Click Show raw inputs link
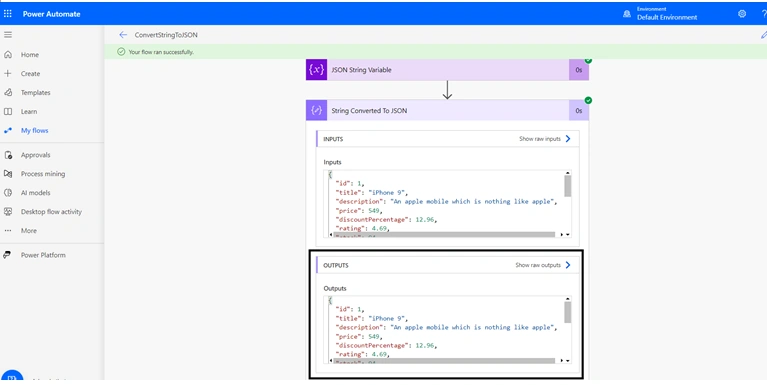Screen dimensions: 767x385 click(540, 139)
